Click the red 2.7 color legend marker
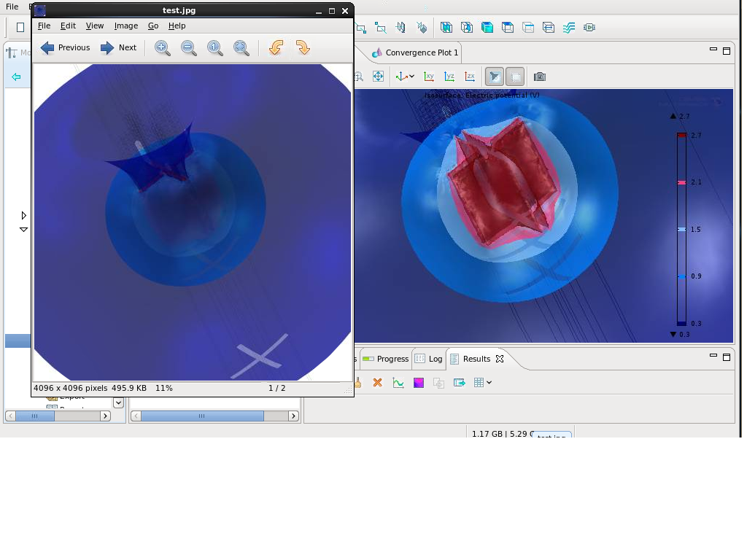The height and width of the screenshot is (560, 747). pyautogui.click(x=681, y=136)
